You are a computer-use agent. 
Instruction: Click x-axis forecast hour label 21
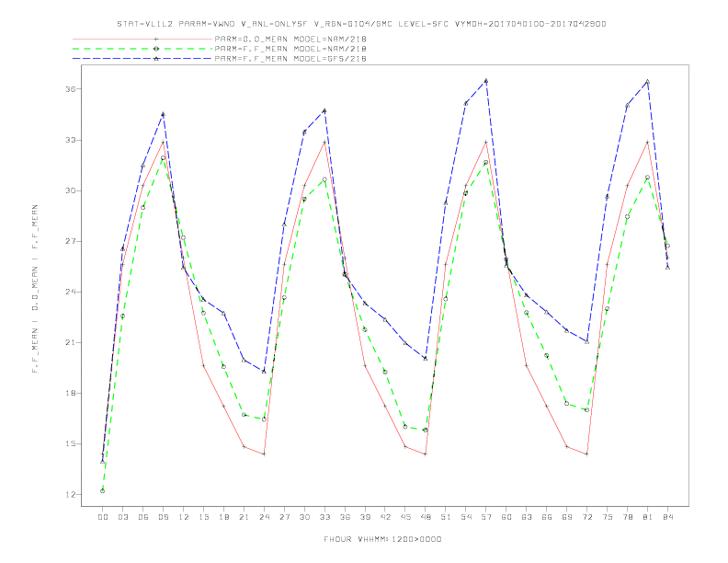coord(244,517)
